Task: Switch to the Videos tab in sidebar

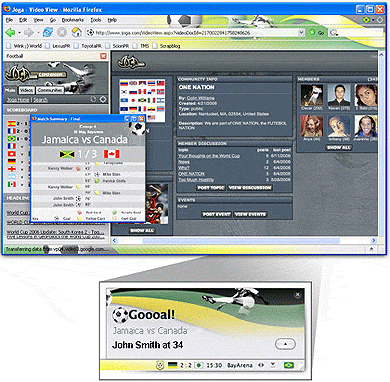Action: 26,90
